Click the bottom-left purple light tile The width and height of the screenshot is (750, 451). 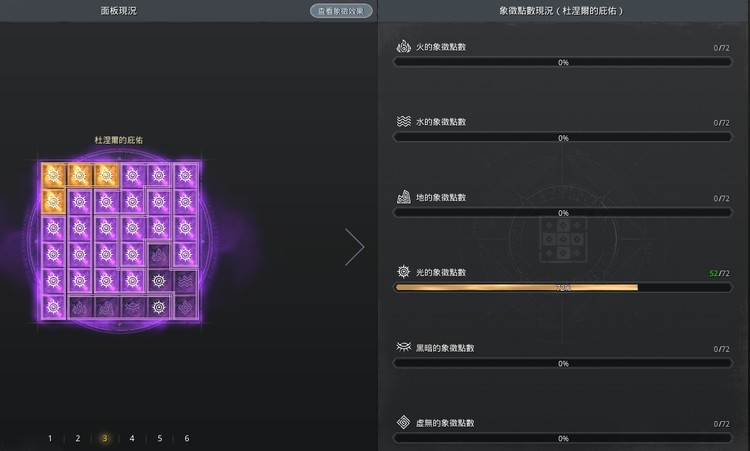click(x=54, y=307)
